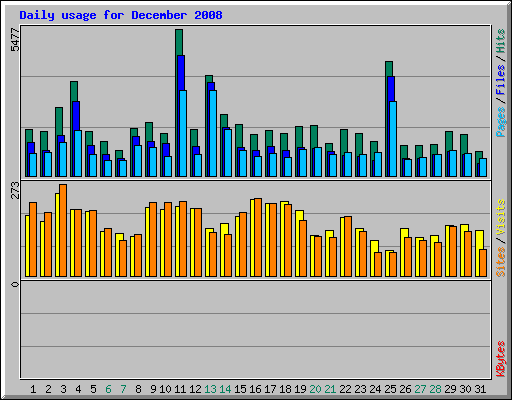
Task: Click the Hits legend label
Action: pos(501,41)
